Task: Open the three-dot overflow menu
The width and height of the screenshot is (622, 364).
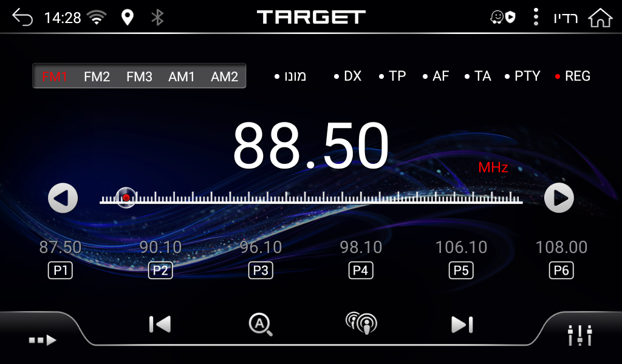Action: (536, 17)
